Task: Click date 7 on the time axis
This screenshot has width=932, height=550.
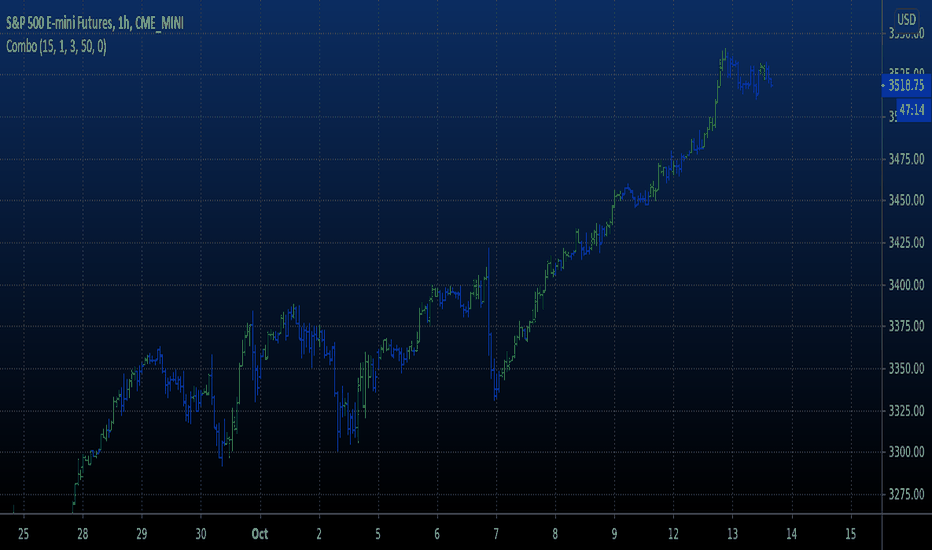Action: 496,534
